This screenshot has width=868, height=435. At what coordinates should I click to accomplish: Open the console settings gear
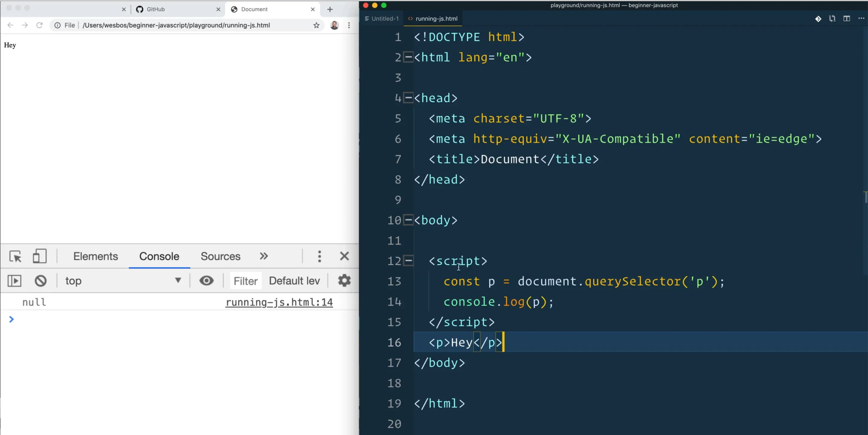click(x=344, y=281)
